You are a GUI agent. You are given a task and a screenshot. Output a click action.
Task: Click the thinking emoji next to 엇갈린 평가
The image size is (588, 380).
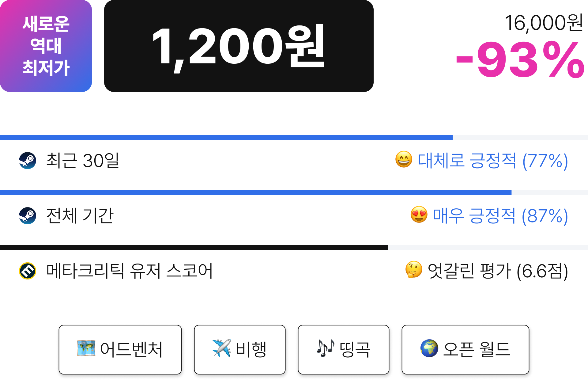point(414,270)
